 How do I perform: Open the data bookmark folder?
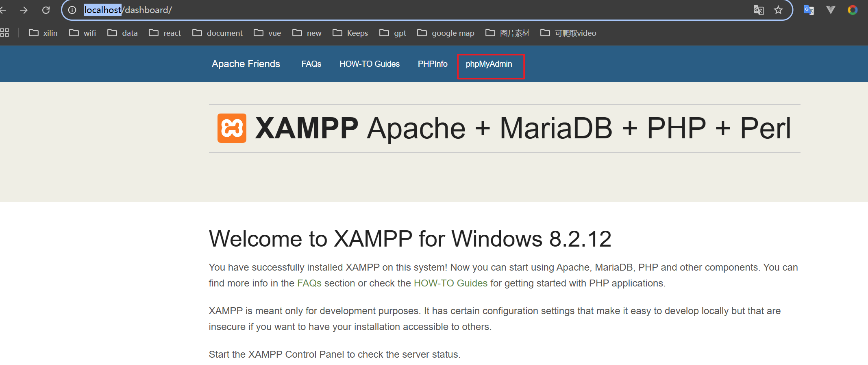122,33
